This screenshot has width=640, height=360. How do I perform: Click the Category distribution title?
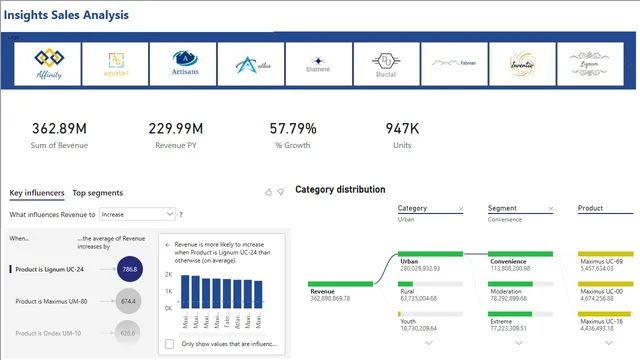coord(340,189)
